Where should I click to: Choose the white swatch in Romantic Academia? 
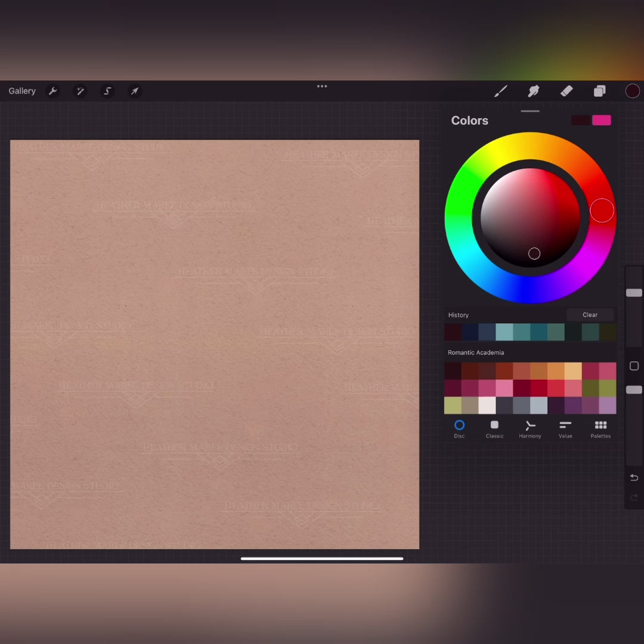pyautogui.click(x=487, y=405)
